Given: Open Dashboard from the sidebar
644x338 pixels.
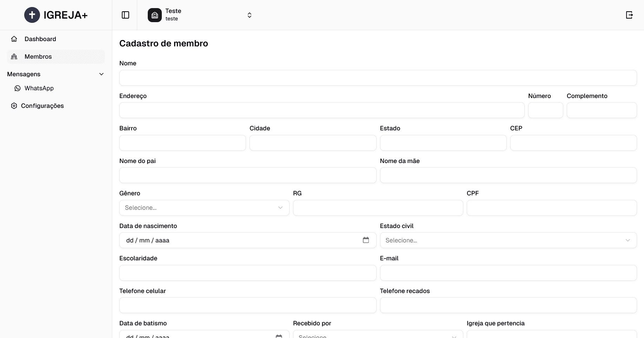Looking at the screenshot, I should point(40,39).
